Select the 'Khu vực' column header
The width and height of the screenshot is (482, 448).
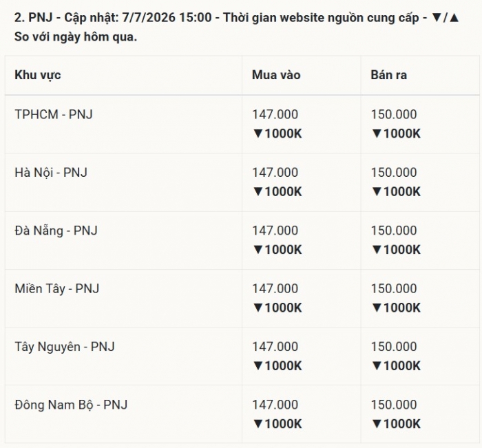(37, 75)
